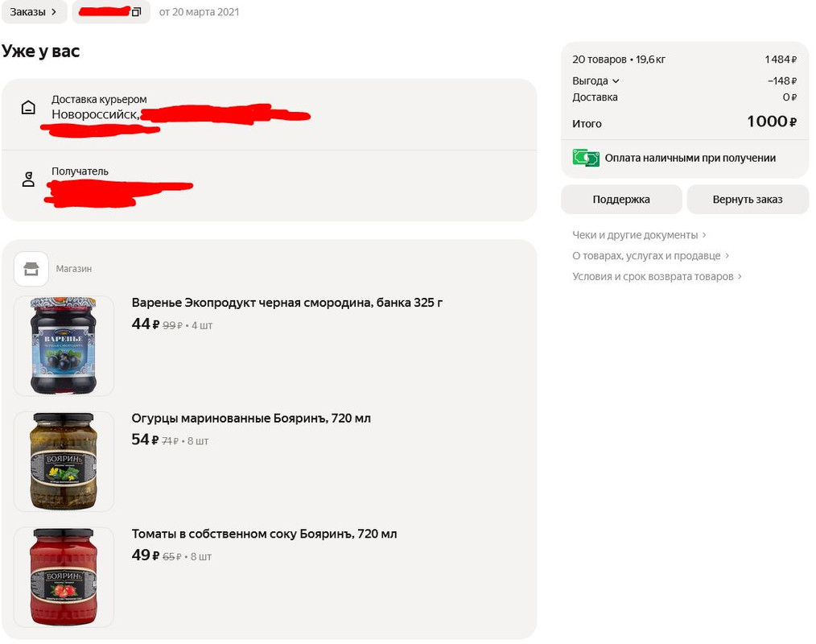Screen dimensions: 816x644
Task: Expand the Выгода discount breakdown
Action: click(596, 80)
